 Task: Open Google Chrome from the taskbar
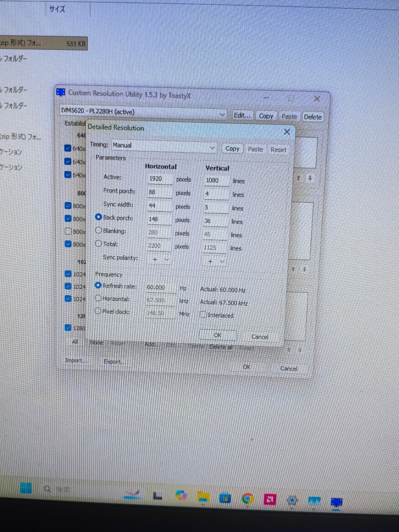pos(247,499)
